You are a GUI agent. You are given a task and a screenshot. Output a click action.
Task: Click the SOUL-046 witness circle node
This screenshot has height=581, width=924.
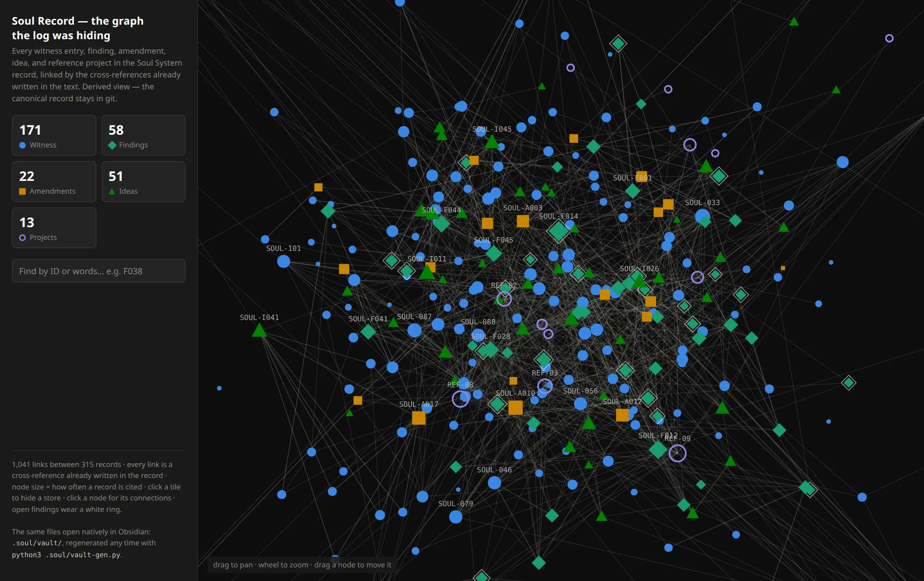tap(494, 483)
